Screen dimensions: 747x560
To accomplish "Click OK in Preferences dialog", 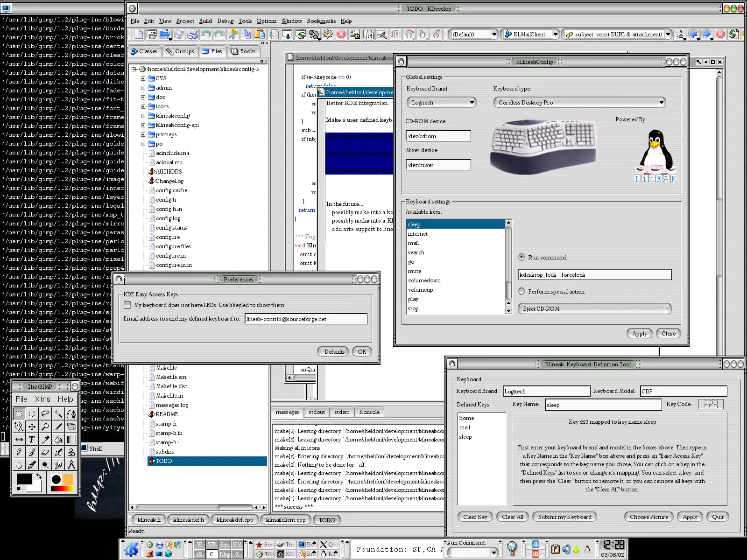I will tap(362, 352).
